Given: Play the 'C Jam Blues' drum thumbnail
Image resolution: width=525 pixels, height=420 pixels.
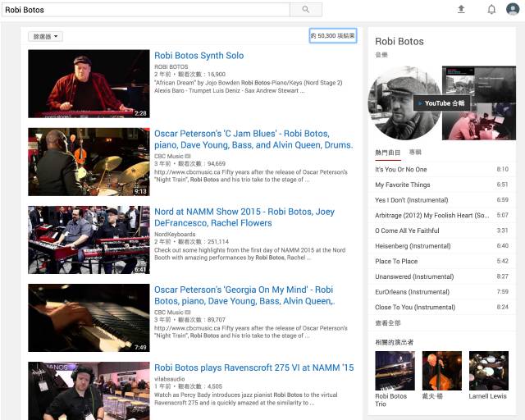Looking at the screenshot, I should [89, 162].
